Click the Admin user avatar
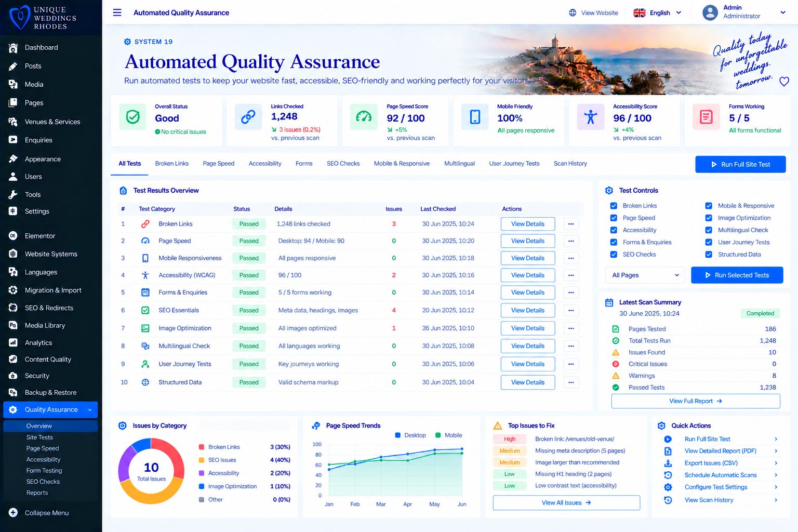 [710, 12]
